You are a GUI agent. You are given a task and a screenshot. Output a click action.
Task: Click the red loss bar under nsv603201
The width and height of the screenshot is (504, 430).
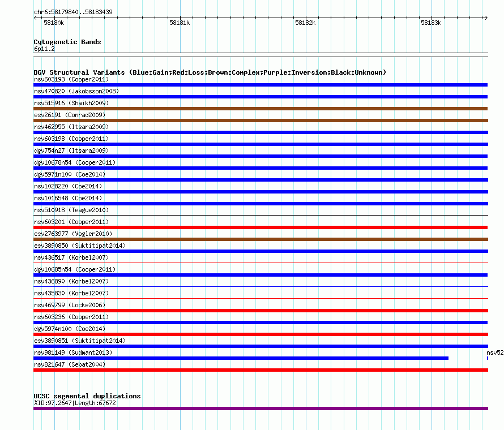(260, 227)
